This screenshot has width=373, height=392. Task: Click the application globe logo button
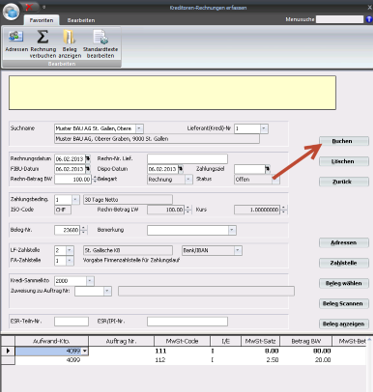click(x=11, y=11)
